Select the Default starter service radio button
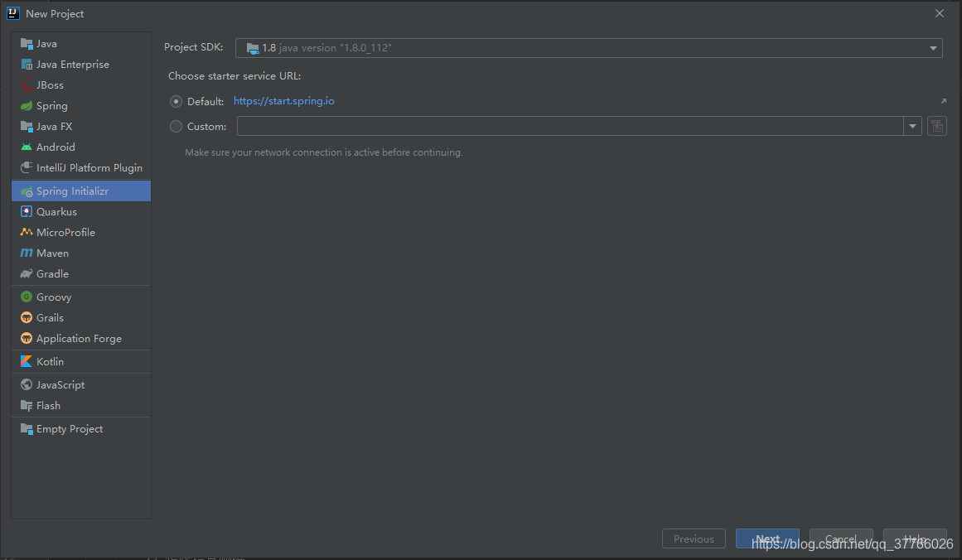The image size is (962, 560). point(176,100)
